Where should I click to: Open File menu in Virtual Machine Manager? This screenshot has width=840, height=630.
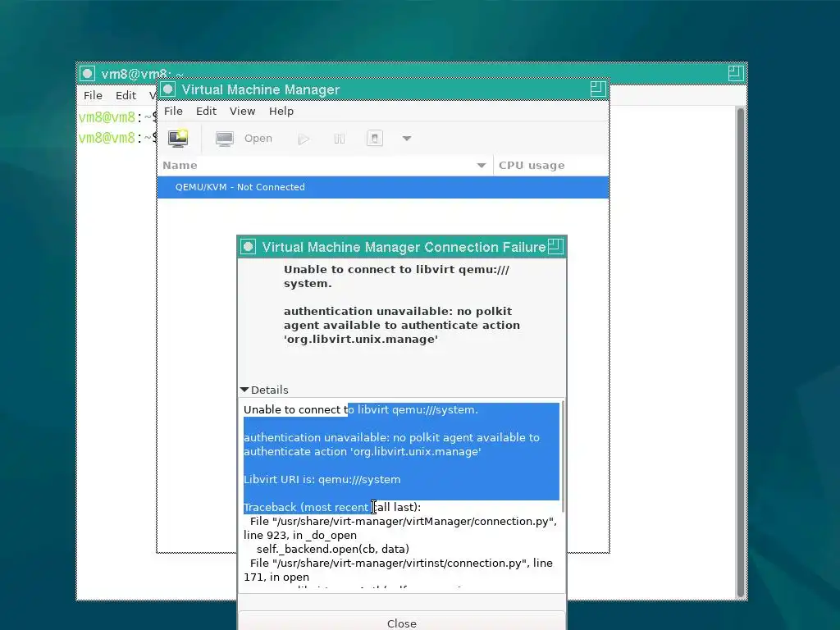click(x=173, y=111)
